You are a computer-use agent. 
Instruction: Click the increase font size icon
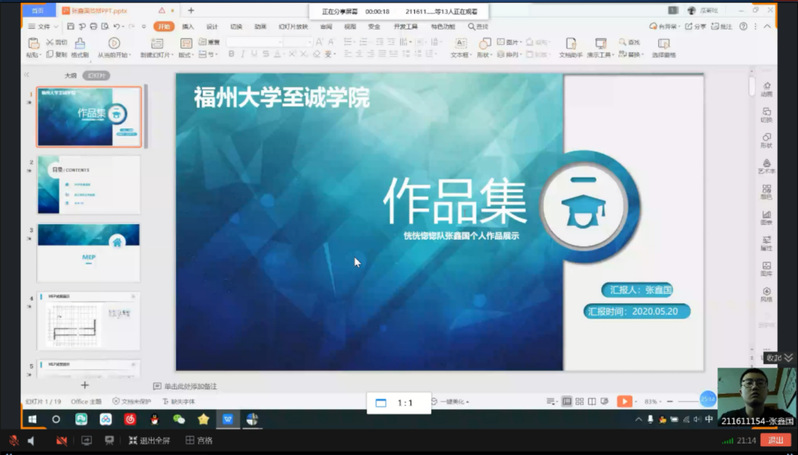319,42
